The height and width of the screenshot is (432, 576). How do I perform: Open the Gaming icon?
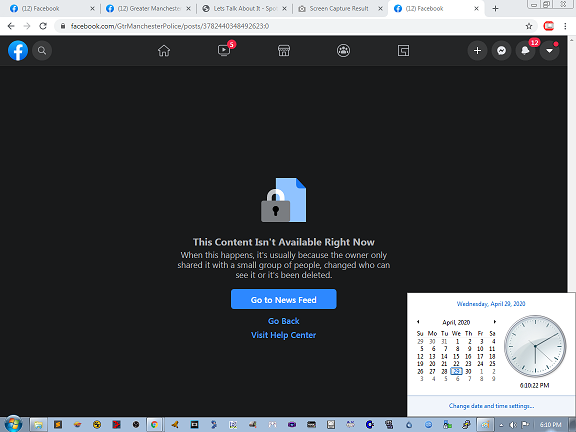(x=403, y=51)
